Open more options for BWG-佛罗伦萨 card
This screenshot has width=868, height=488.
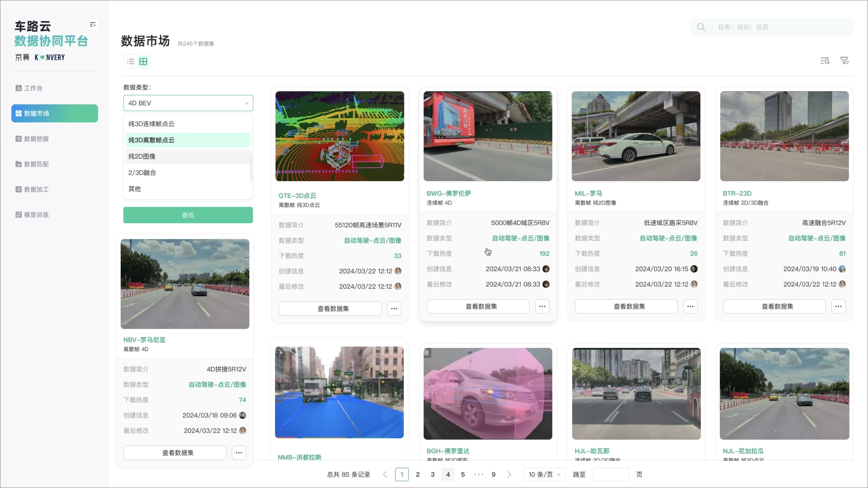coord(542,306)
